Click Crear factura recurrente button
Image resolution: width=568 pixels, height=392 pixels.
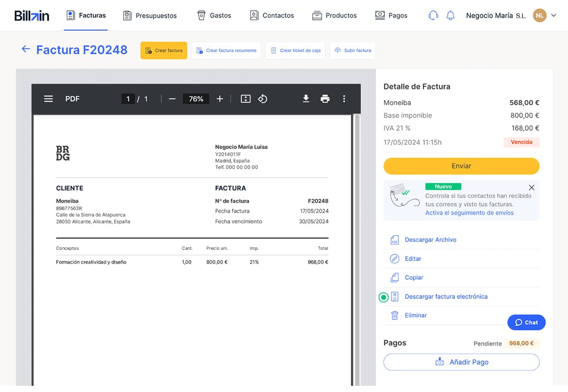pos(226,51)
